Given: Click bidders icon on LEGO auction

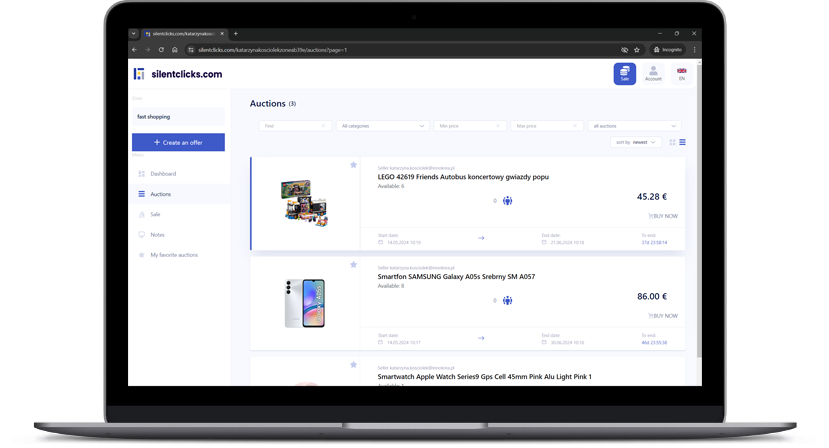Looking at the screenshot, I should (507, 200).
